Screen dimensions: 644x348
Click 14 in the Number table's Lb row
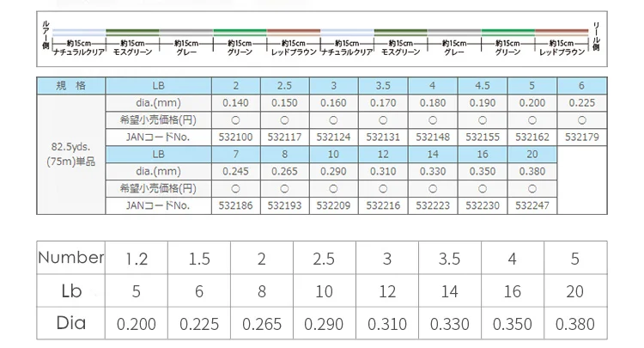coord(449,291)
